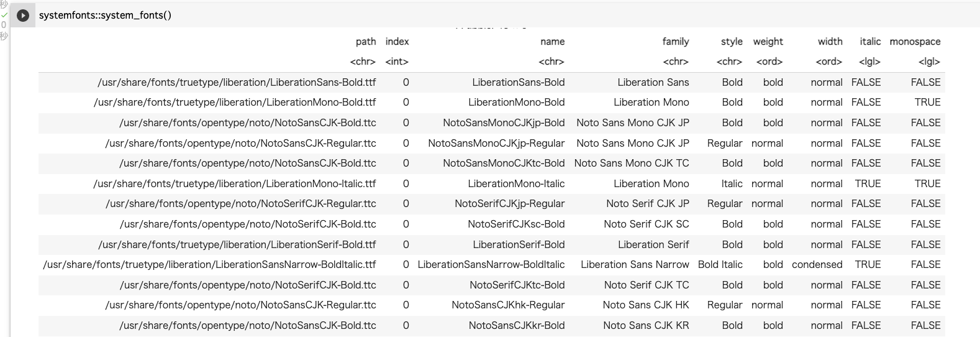Image resolution: width=980 pixels, height=337 pixels.
Task: Click the path column header
Action: (x=366, y=42)
